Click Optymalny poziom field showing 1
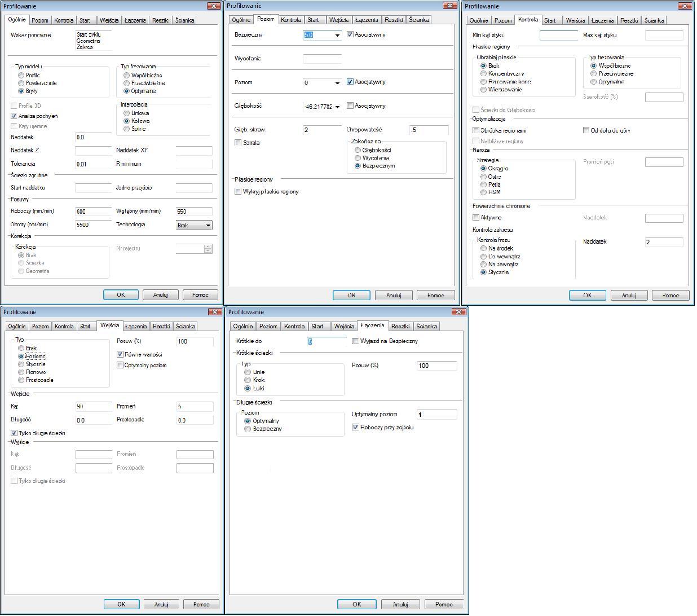697x616 pixels. (436, 415)
